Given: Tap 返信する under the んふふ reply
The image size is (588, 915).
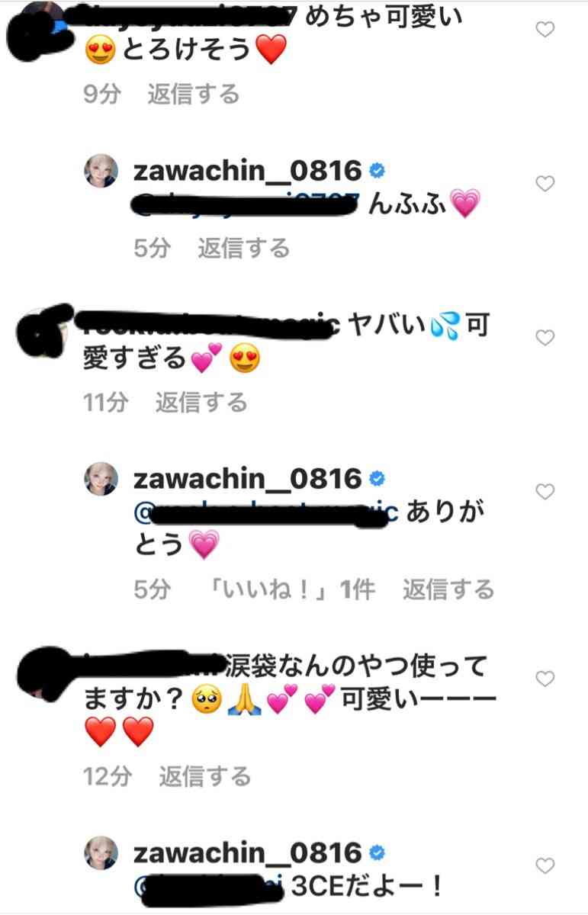Looking at the screenshot, I should coord(244,248).
